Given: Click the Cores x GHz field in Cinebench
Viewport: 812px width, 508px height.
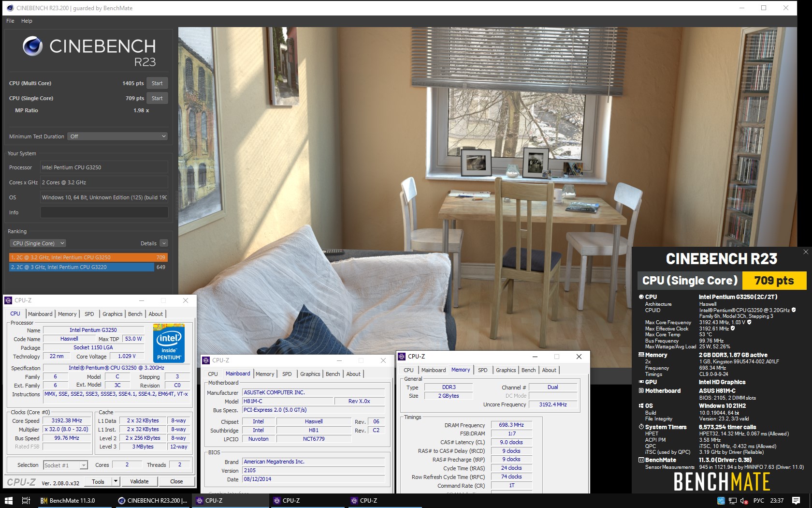Looking at the screenshot, I should [x=104, y=182].
